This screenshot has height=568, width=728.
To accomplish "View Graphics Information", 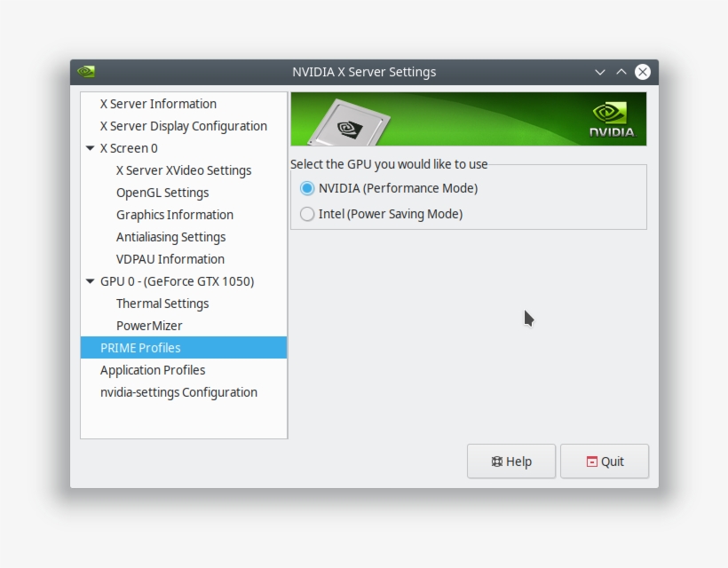I will [175, 215].
